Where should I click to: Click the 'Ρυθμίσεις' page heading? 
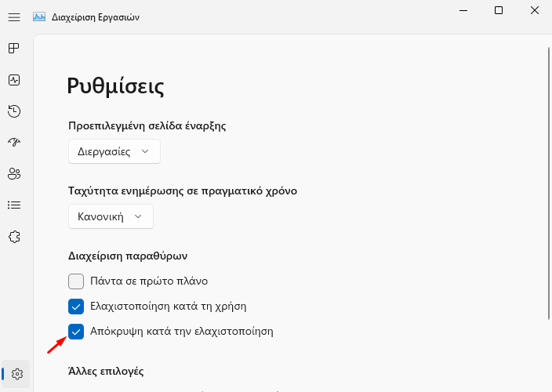coord(115,86)
